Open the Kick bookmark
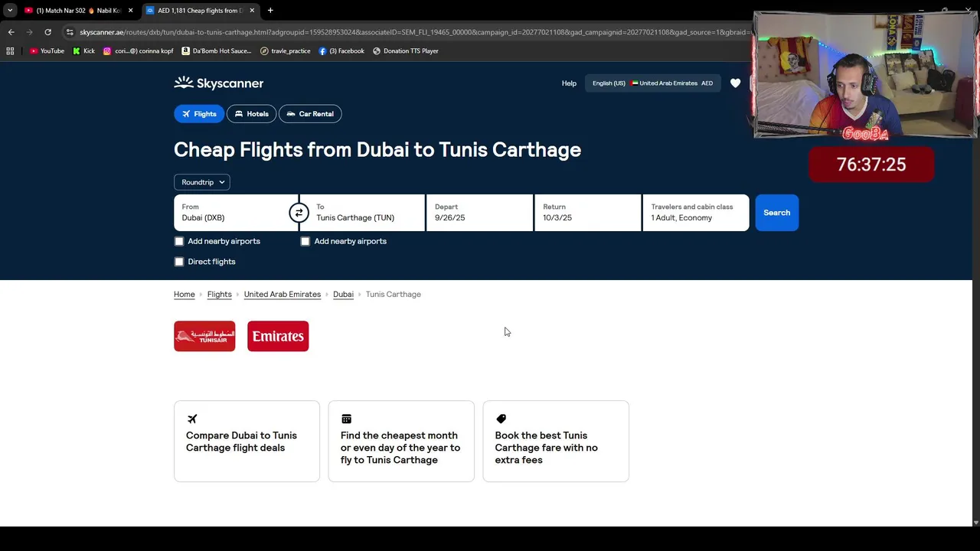 [x=84, y=51]
